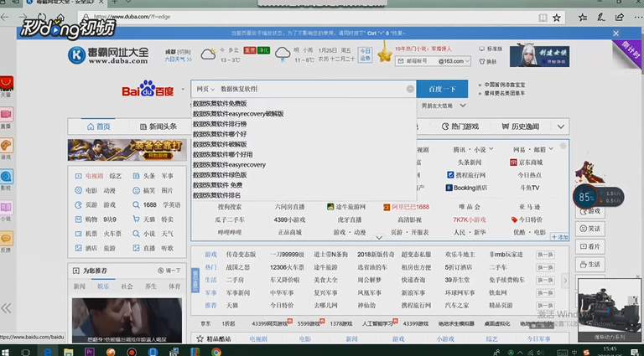Open the 阿里巴巴1688 link
Viewport: 644px width, 356px height.
coord(406,207)
